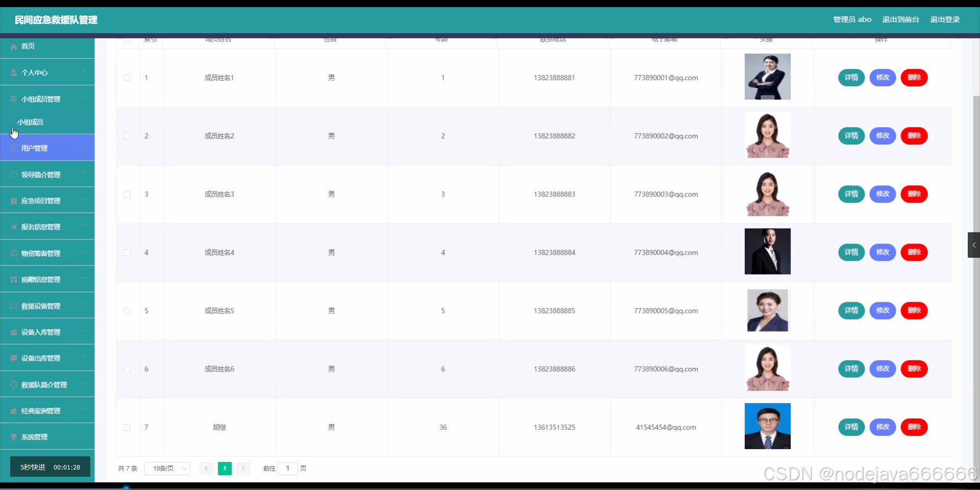
Task: Click the 民间应急救援队管理 title
Action: [56, 20]
